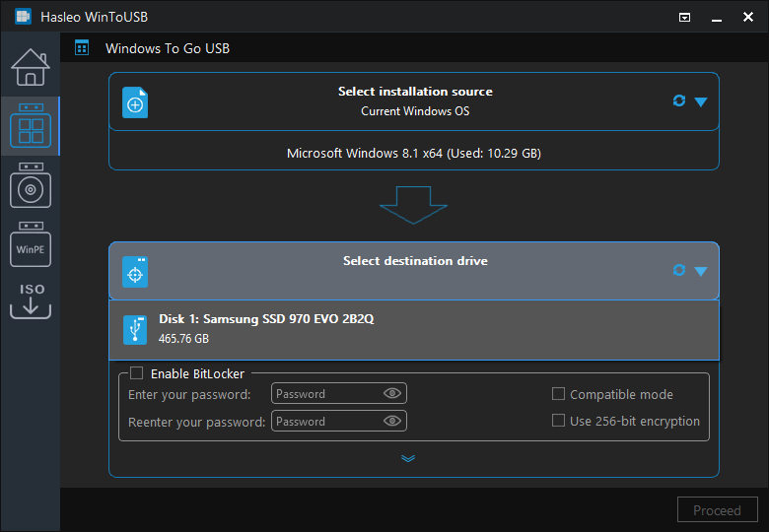The image size is (769, 532).
Task: Refresh the installation source list
Action: tap(679, 100)
